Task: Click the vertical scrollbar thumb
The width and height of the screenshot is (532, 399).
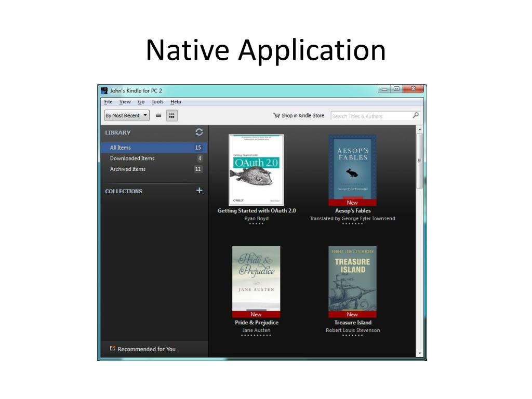Action: pyautogui.click(x=420, y=161)
